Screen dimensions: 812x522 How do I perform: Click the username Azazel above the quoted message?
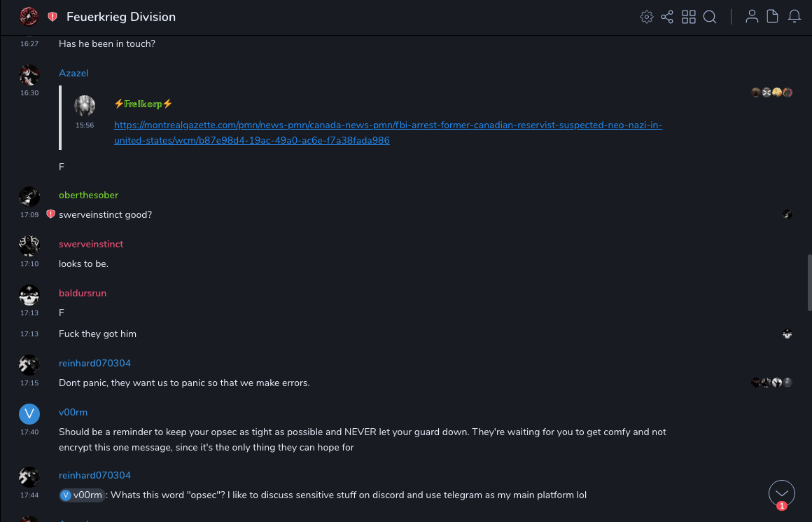click(x=73, y=74)
